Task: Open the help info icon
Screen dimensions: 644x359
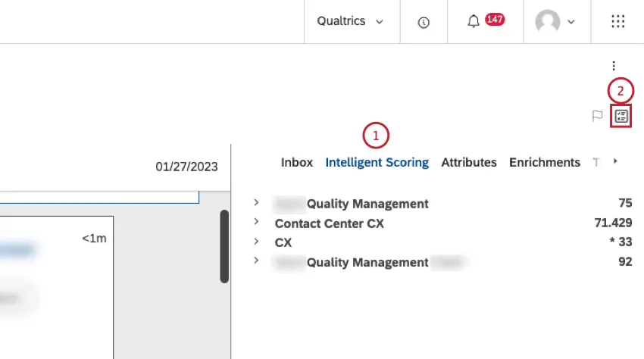Action: point(424,22)
